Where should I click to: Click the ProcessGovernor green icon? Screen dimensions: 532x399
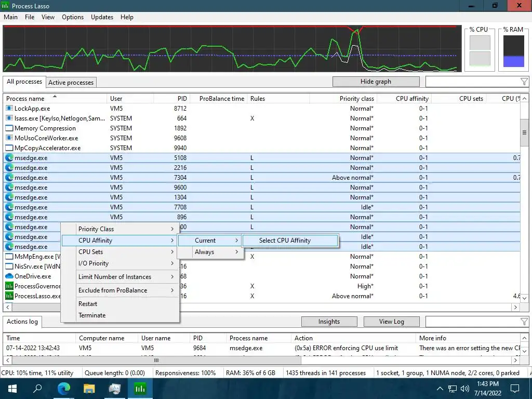(9, 286)
